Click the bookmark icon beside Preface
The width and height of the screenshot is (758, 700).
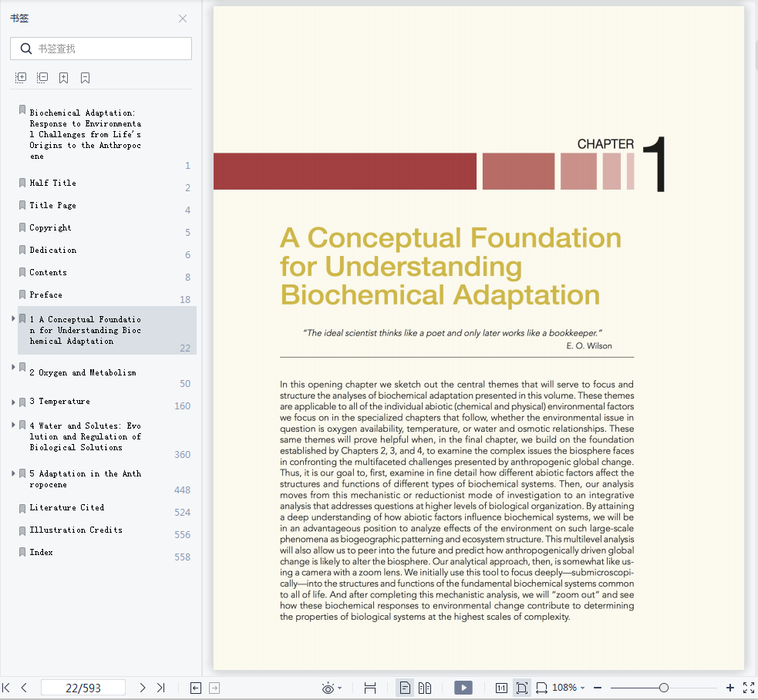[x=22, y=294]
